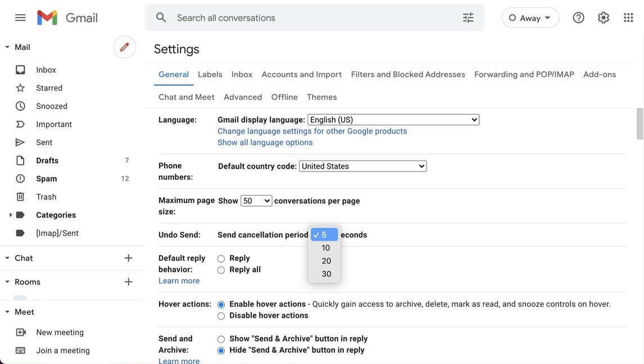This screenshot has height=364, width=644.
Task: Go to the Themes settings tab
Action: [321, 97]
